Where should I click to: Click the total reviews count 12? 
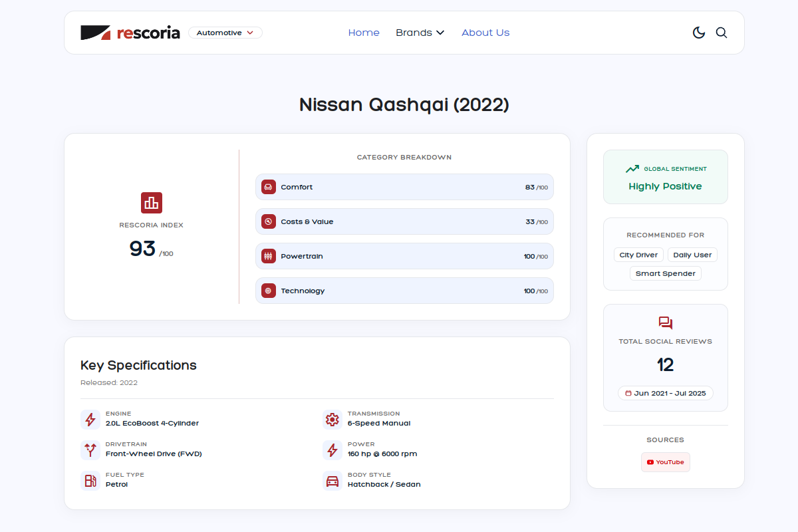[666, 365]
